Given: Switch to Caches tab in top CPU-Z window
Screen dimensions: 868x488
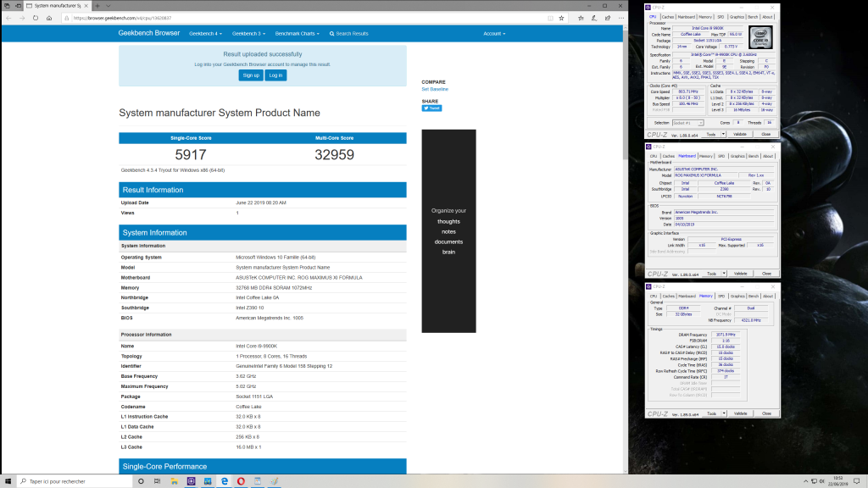Looking at the screenshot, I should coord(668,17).
